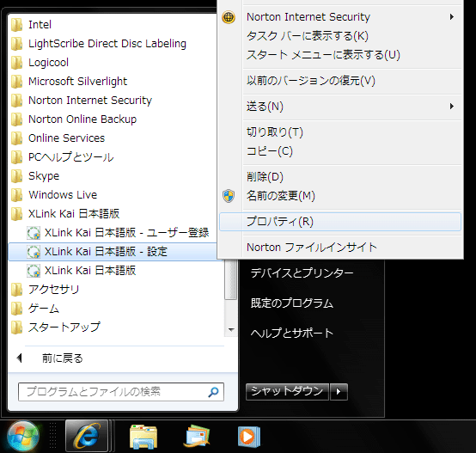476x453 pixels.
Task: Select 切り取り(T) from the context menu
Action: point(340,132)
